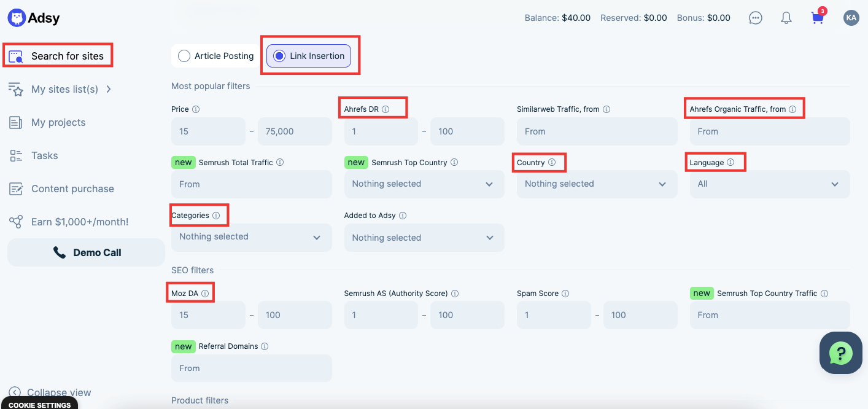Open the KA user avatar
The width and height of the screenshot is (868, 409).
(851, 18)
